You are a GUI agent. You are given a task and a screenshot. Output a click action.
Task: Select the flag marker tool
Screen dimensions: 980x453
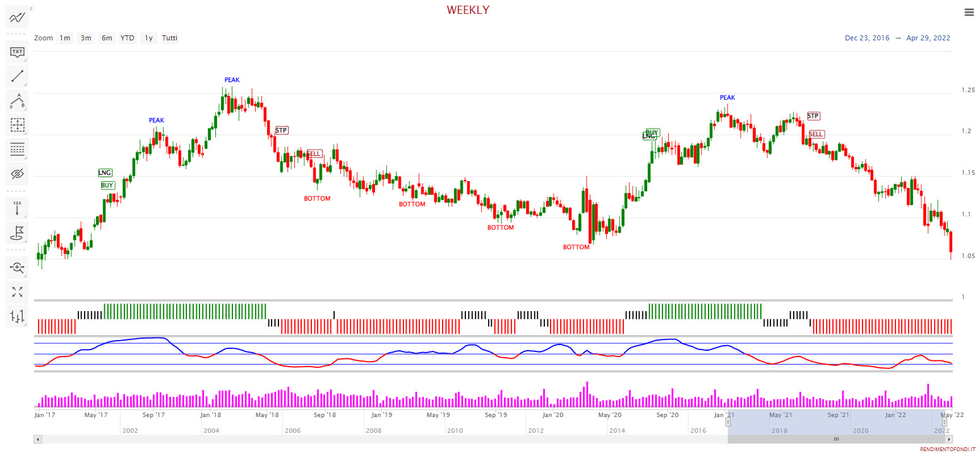click(17, 233)
